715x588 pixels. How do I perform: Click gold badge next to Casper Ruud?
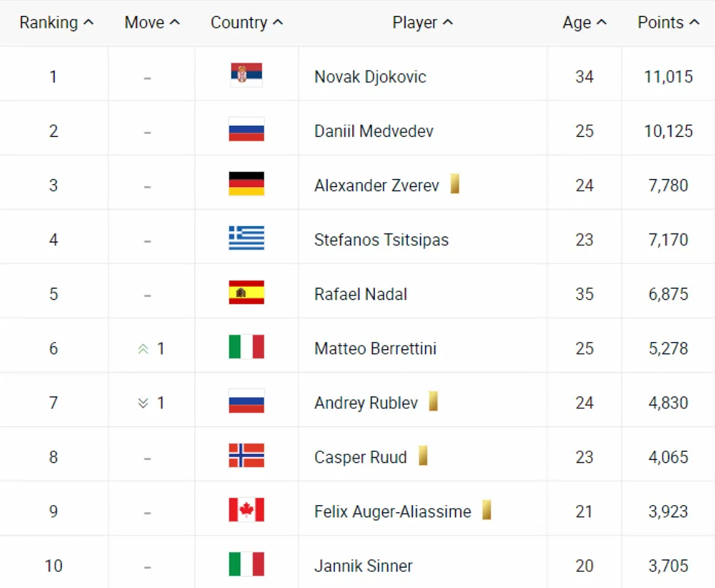pyautogui.click(x=423, y=456)
